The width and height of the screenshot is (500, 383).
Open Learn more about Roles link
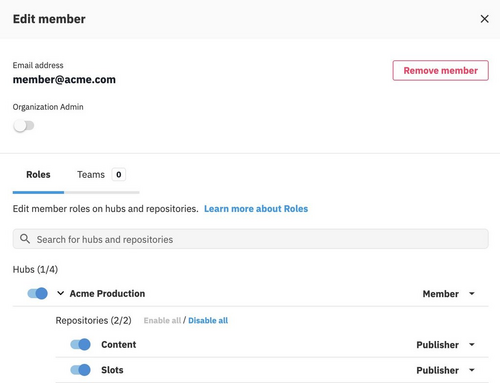[x=256, y=209]
